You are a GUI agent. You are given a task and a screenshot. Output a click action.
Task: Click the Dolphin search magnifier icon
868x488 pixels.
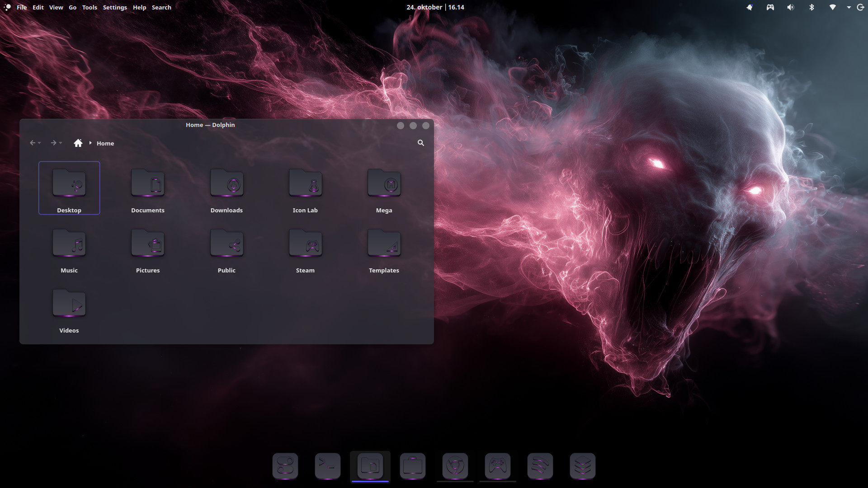(x=420, y=143)
